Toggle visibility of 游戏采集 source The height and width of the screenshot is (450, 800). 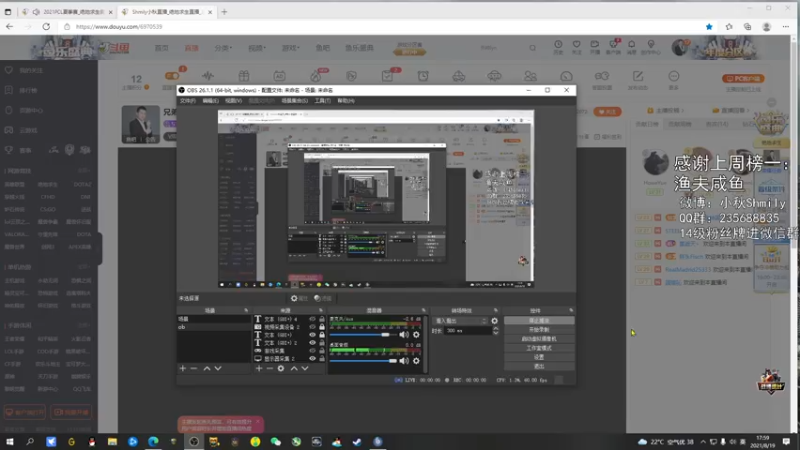(312, 351)
